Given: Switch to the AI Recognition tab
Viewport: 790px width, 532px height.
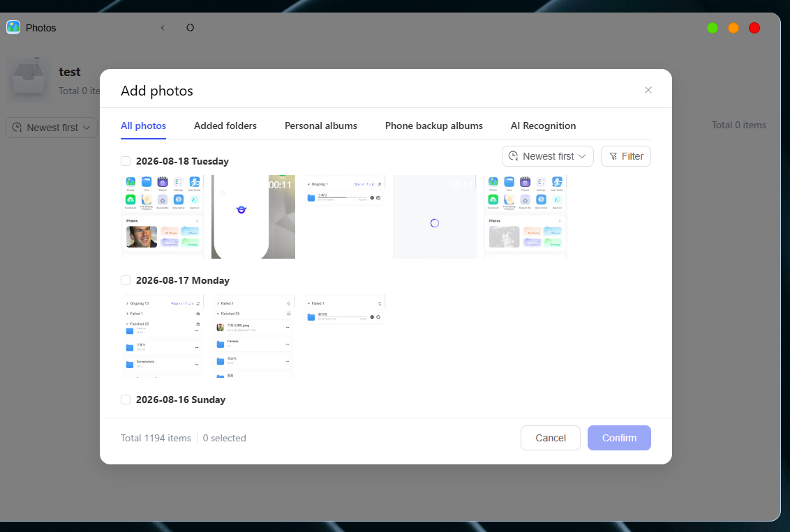Looking at the screenshot, I should click(x=543, y=126).
